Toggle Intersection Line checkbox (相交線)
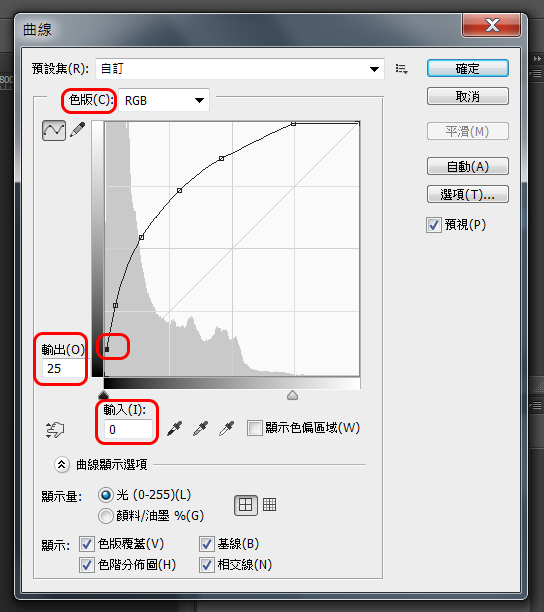 click(206, 565)
